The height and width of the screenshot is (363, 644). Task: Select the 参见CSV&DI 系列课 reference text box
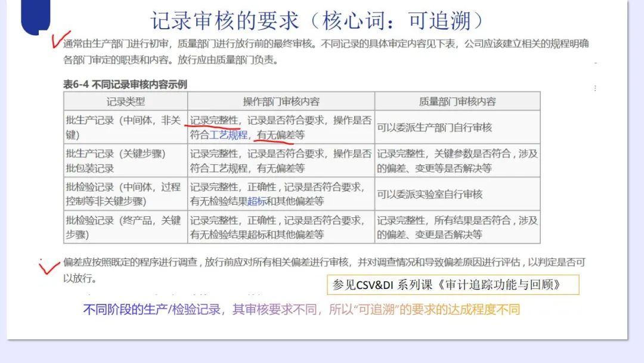[453, 285]
